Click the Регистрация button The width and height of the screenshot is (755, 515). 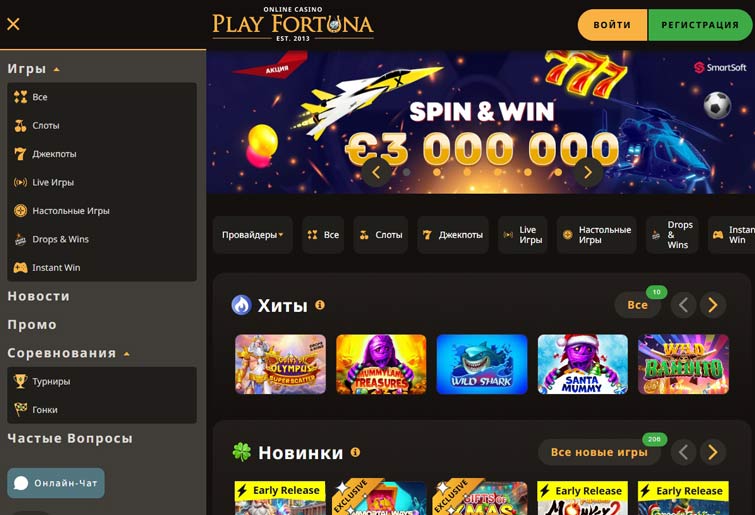pos(700,25)
